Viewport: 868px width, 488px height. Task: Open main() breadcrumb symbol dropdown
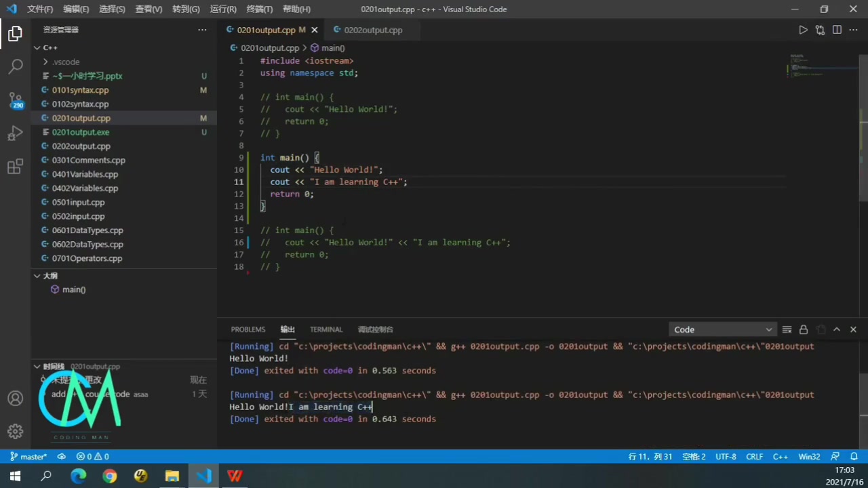click(x=328, y=47)
